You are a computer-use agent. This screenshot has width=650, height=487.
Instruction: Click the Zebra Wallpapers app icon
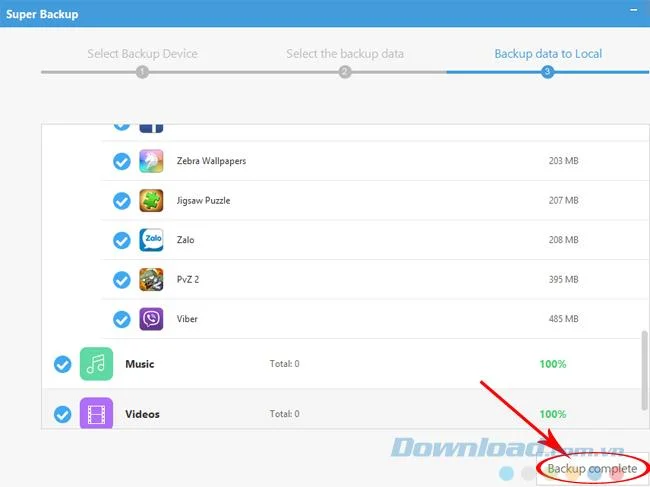tap(151, 161)
